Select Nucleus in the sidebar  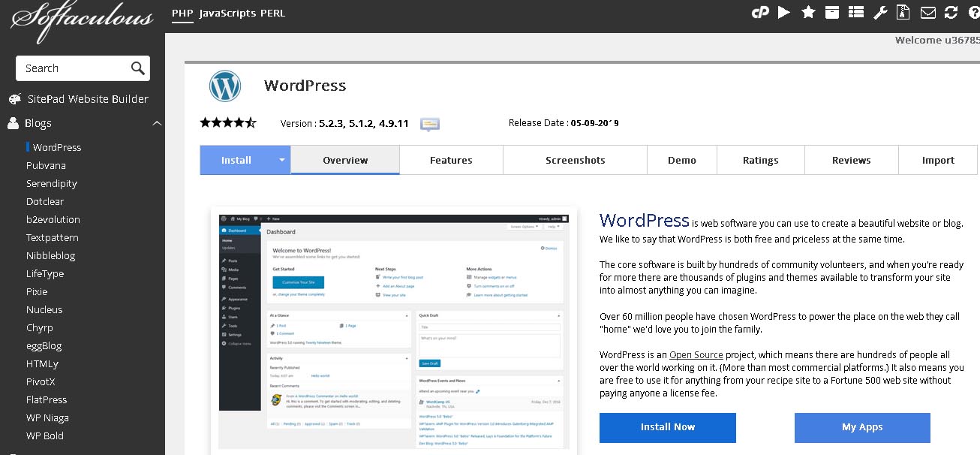pyautogui.click(x=44, y=310)
